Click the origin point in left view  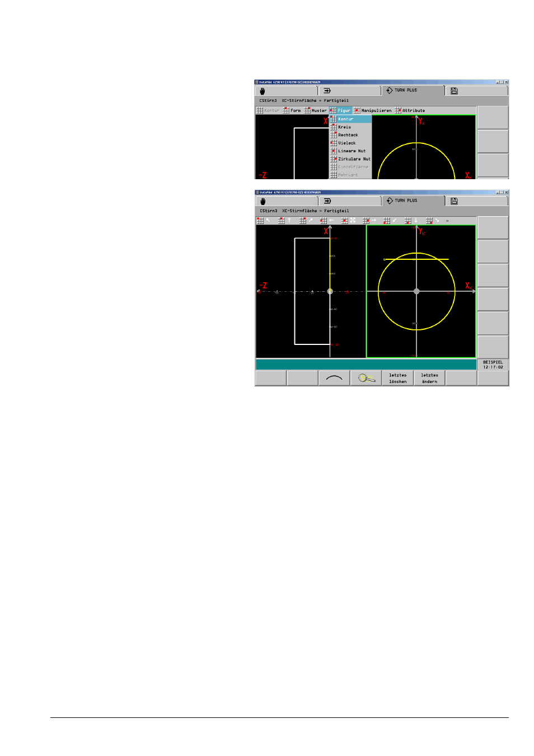[330, 291]
